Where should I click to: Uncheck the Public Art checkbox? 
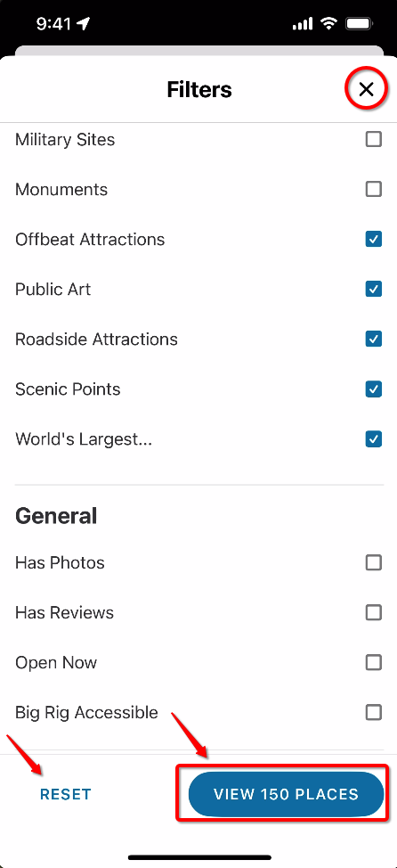[374, 289]
